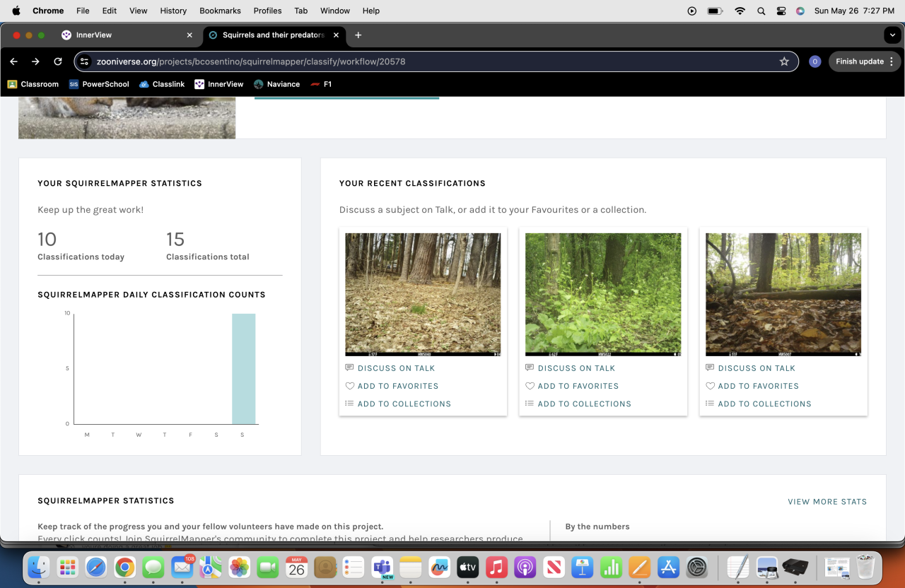Image resolution: width=905 pixels, height=588 pixels.
Task: Open Mail from the dock
Action: [182, 567]
